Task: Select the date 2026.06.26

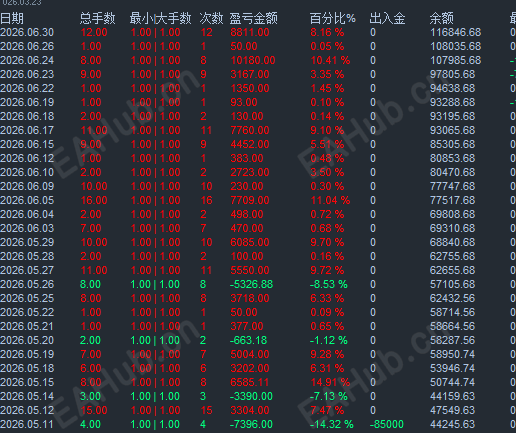Action: tap(27, 46)
